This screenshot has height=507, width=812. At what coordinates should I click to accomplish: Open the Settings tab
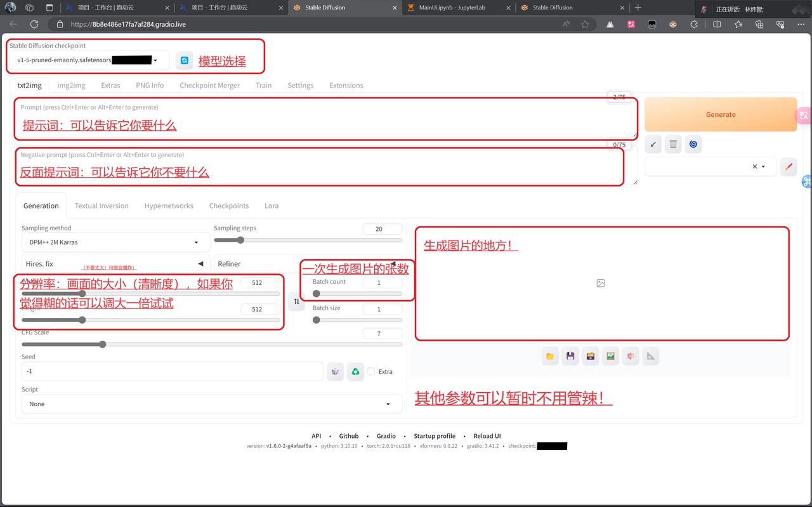click(x=300, y=85)
